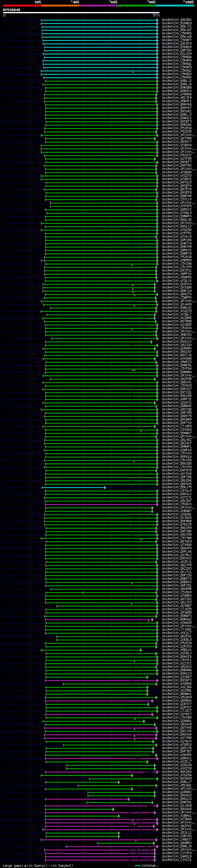Select the UniRef100_O82330 label
The image size is (197, 868).
coord(177,345)
